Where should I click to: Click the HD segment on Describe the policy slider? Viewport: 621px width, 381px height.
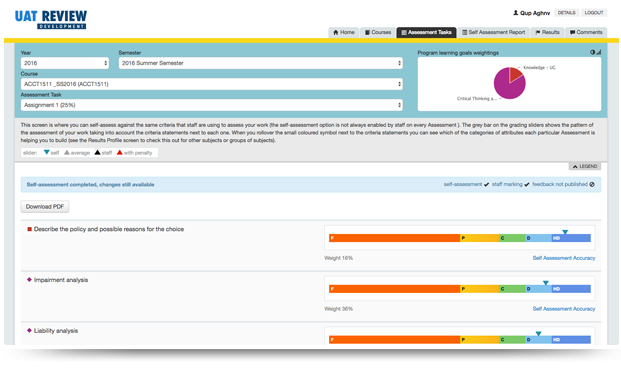point(571,238)
